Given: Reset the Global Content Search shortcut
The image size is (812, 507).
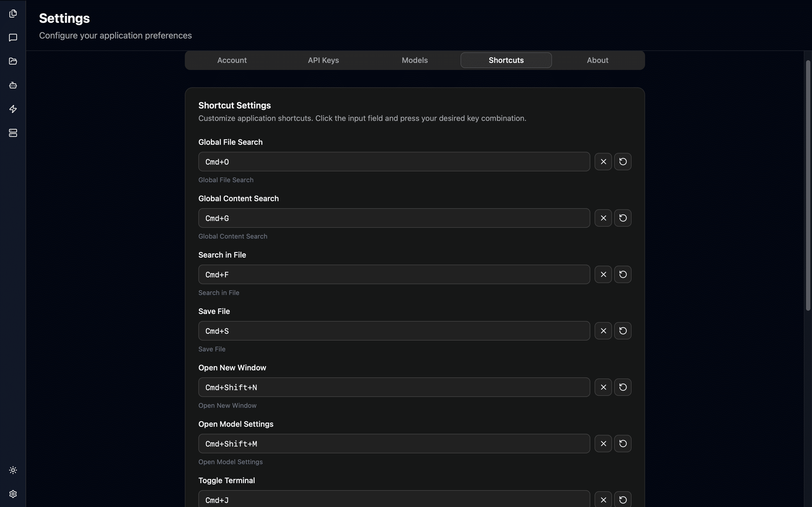Looking at the screenshot, I should tap(623, 218).
